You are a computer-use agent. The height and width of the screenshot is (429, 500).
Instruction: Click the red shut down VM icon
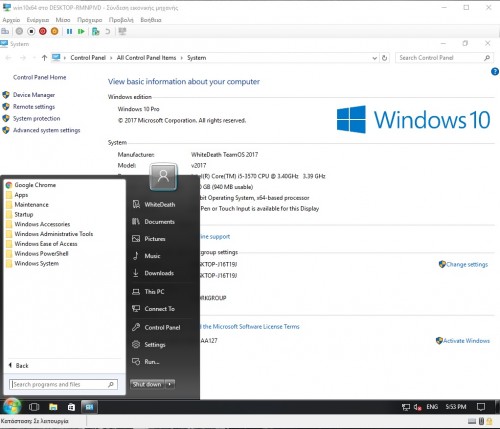(x=43, y=31)
